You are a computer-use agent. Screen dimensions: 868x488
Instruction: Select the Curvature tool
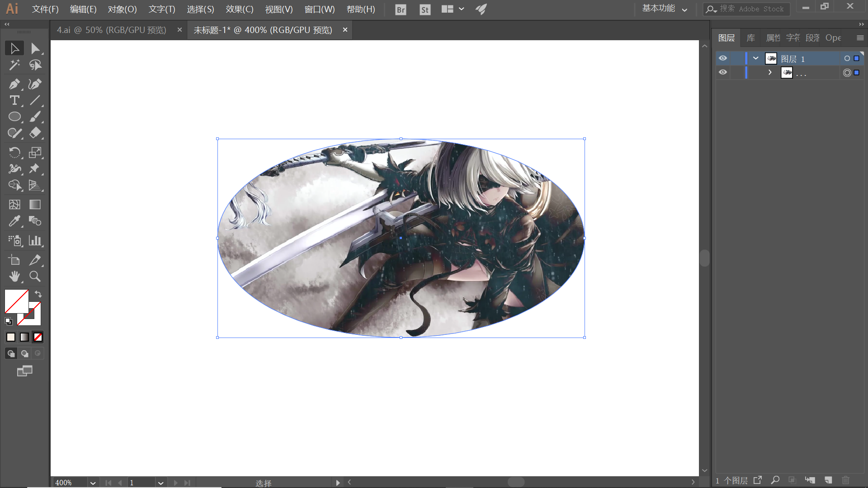point(35,84)
